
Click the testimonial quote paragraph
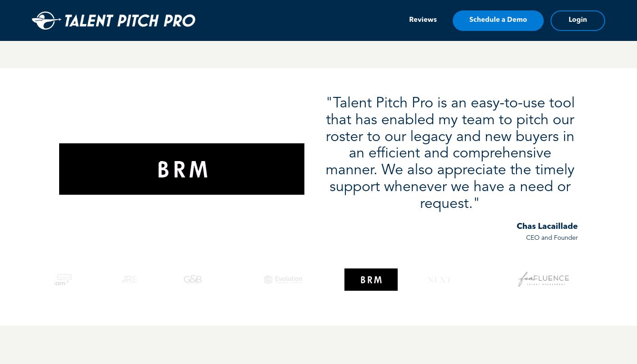[x=450, y=153]
